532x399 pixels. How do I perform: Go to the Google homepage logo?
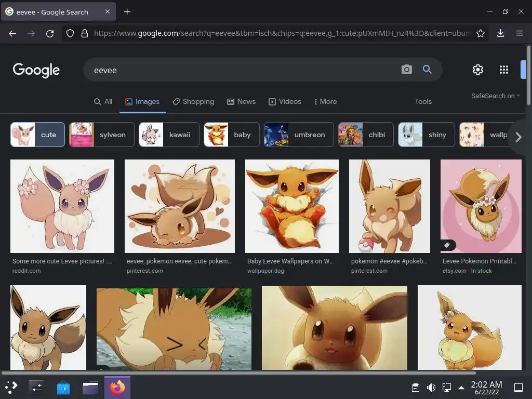tap(36, 70)
